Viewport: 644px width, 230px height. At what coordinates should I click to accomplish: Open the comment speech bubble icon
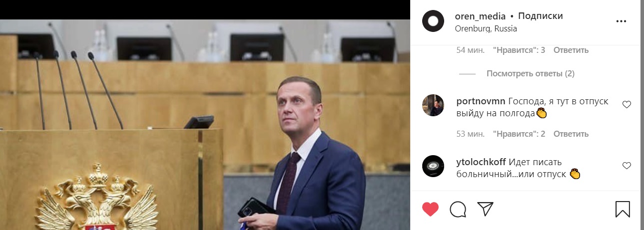(458, 209)
